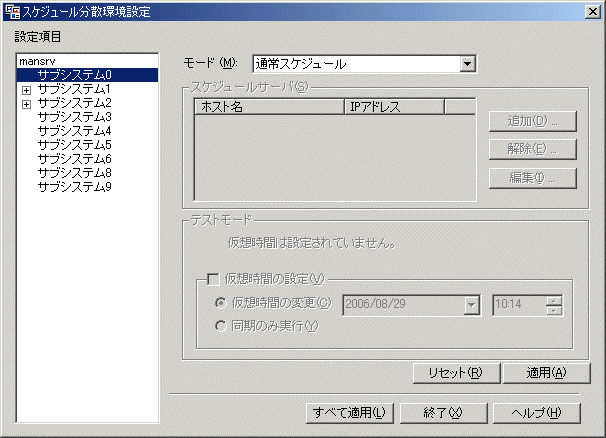Close the schedule distribution settings window
Viewport: 606px width, 438px height.
point(593,10)
